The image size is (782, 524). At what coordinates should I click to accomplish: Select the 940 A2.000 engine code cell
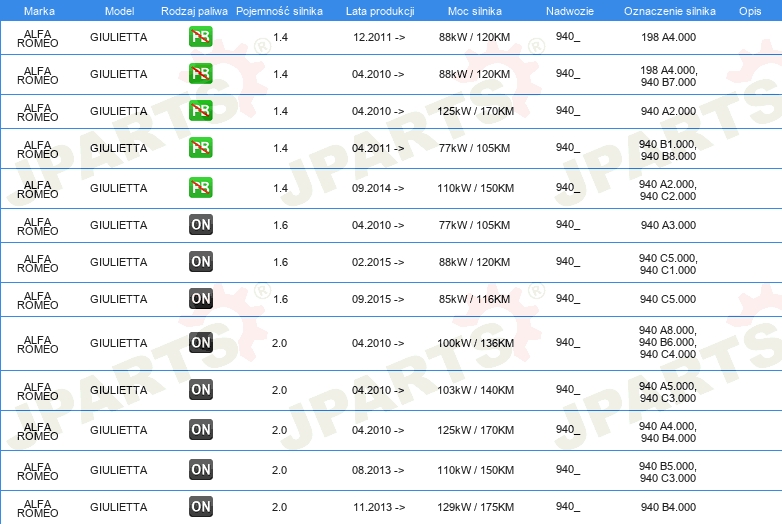668,111
